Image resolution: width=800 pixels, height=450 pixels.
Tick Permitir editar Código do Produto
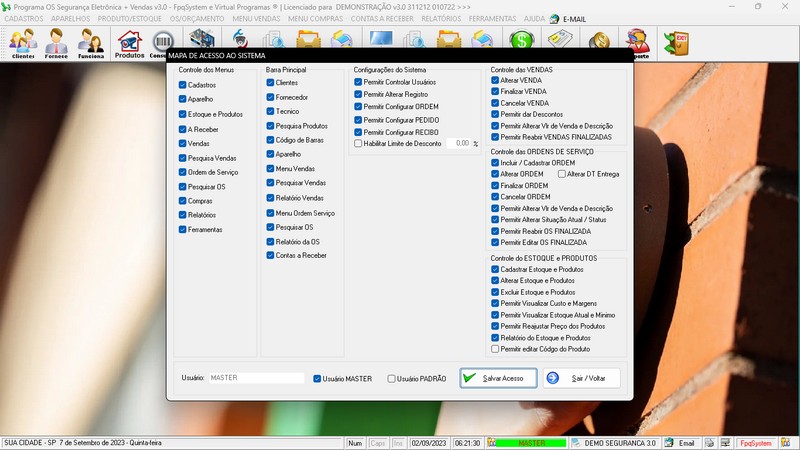point(495,349)
